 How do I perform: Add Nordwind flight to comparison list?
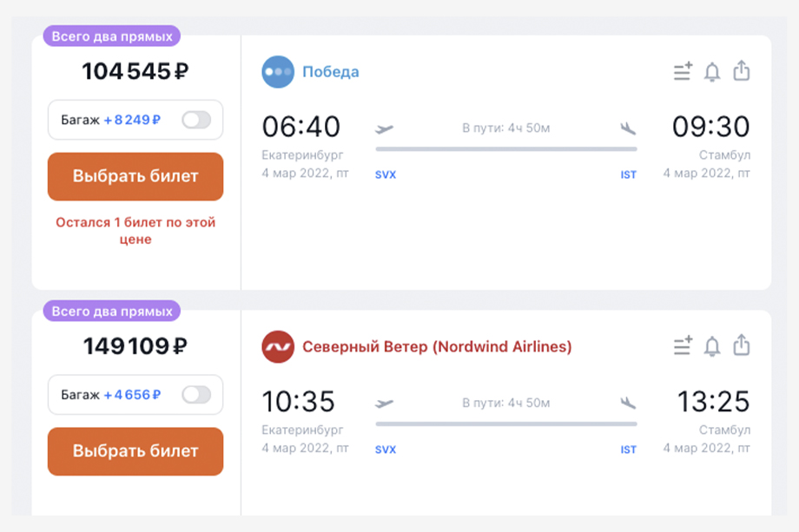coord(683,345)
